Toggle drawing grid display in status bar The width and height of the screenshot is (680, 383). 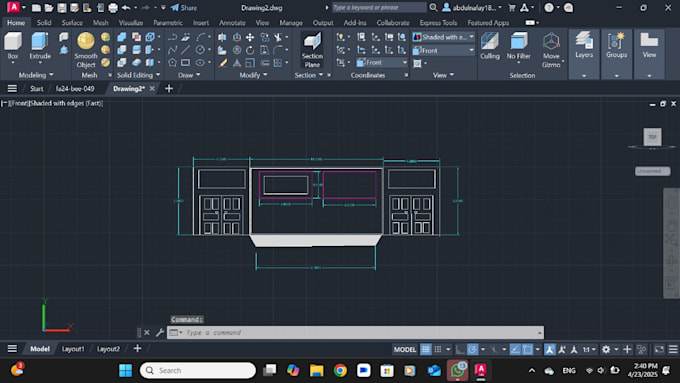point(426,349)
